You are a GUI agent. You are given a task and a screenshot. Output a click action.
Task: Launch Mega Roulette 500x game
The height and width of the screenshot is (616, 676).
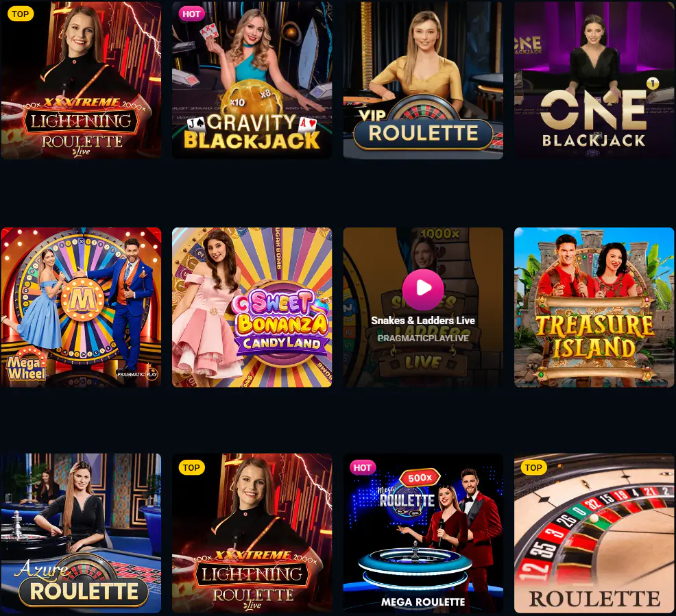click(x=423, y=533)
